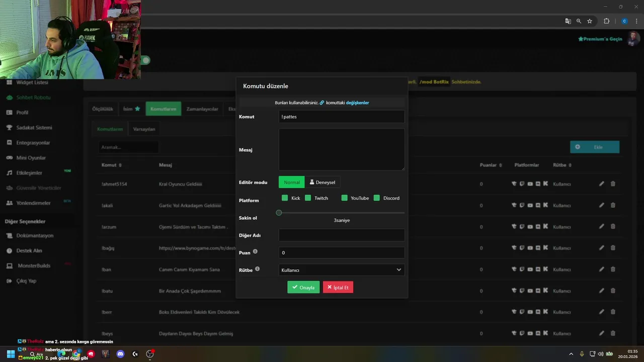The width and height of the screenshot is (644, 362).
Task: Click trash icon in !beys row
Action: click(x=613, y=333)
